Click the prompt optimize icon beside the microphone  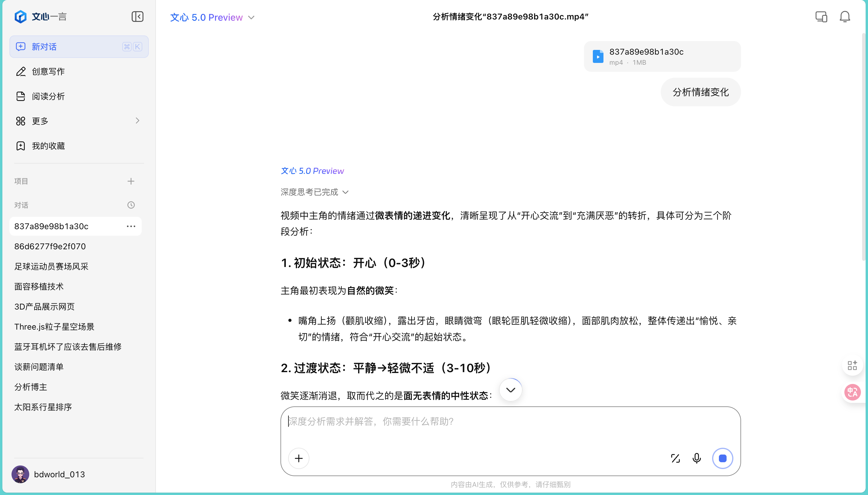pyautogui.click(x=675, y=458)
